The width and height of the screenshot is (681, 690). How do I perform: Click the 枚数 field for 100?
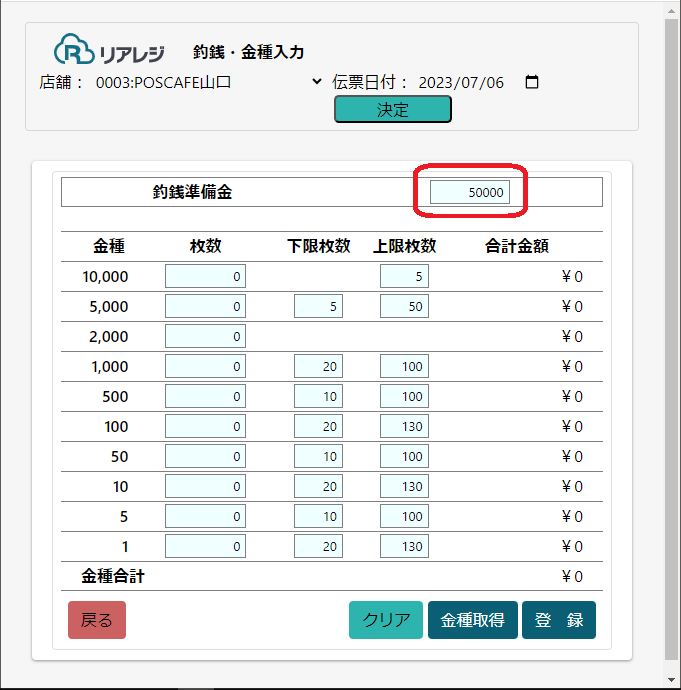(205, 426)
